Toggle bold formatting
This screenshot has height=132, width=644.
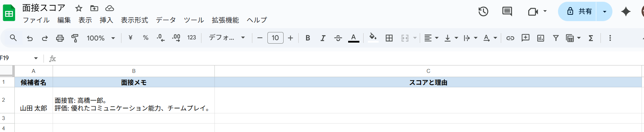tap(308, 38)
